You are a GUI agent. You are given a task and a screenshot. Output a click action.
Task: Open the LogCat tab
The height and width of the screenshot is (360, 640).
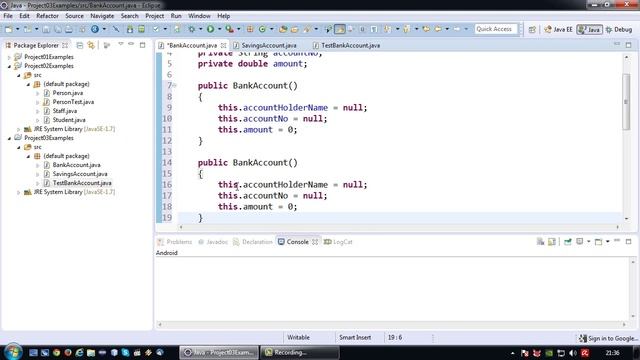coord(338,242)
